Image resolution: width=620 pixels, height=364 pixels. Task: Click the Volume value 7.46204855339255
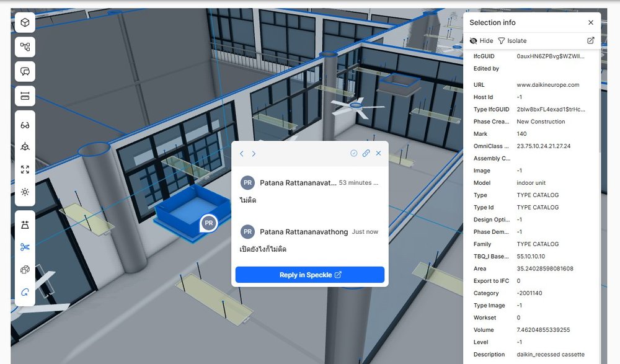tap(543, 330)
